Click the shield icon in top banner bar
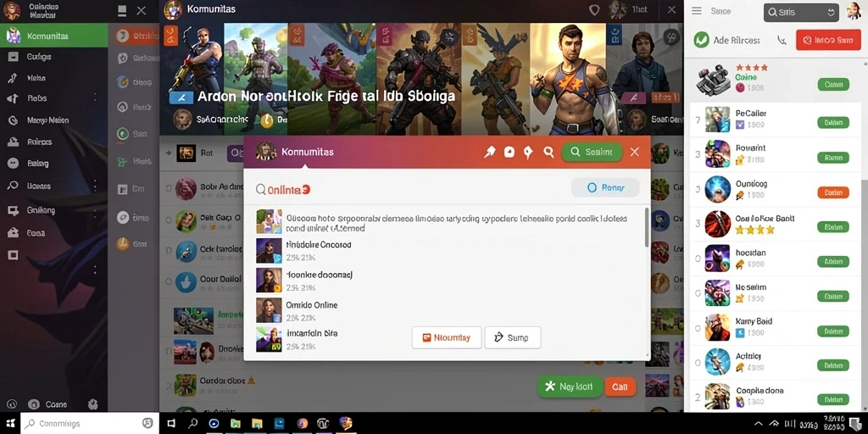This screenshot has width=868, height=434. [594, 10]
